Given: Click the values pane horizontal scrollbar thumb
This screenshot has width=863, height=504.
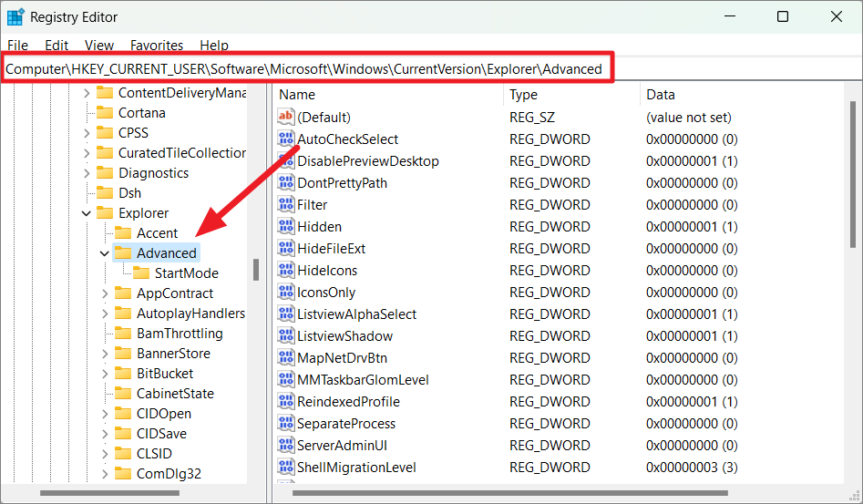Looking at the screenshot, I should (510, 493).
